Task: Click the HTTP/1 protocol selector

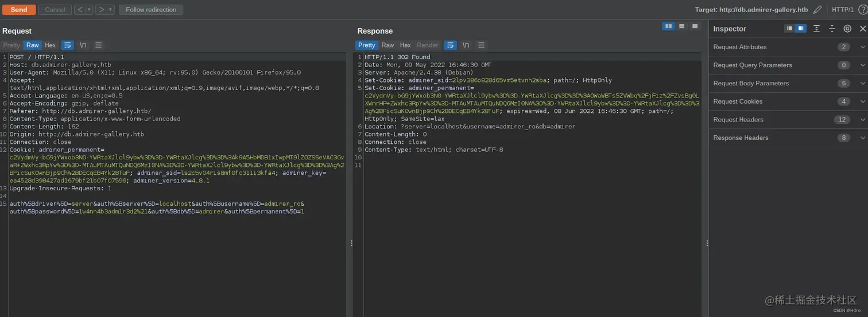Action: [843, 10]
